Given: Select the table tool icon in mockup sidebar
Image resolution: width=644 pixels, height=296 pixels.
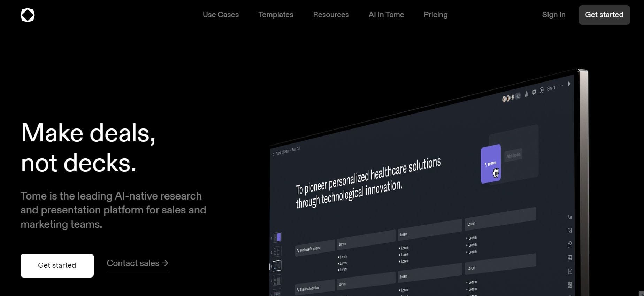Looking at the screenshot, I should click(x=569, y=258).
